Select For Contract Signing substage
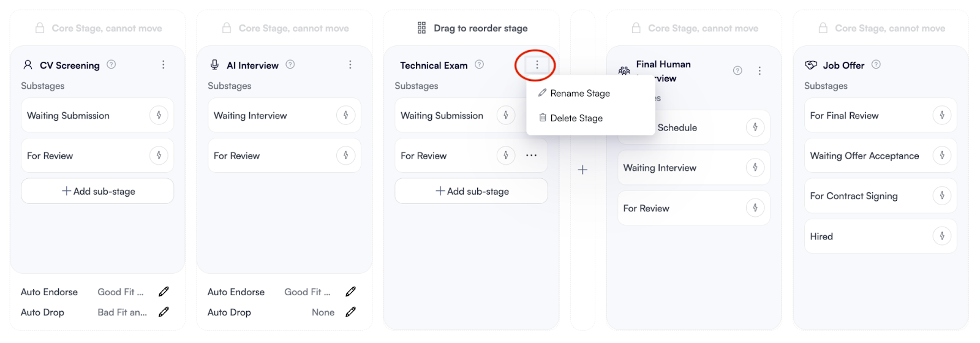 coord(854,196)
